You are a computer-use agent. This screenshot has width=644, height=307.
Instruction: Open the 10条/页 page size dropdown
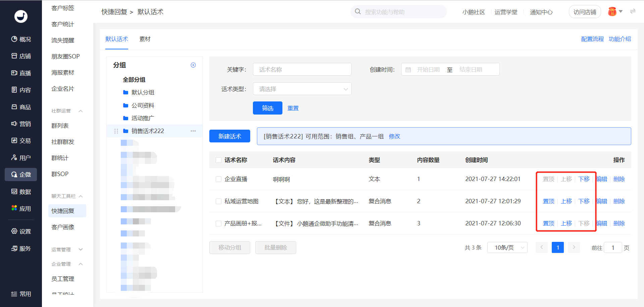507,248
